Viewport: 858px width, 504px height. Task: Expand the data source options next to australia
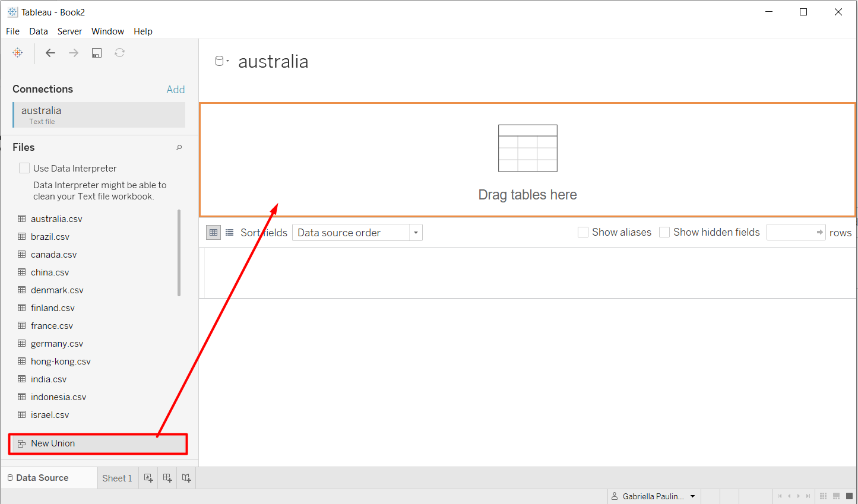[221, 61]
